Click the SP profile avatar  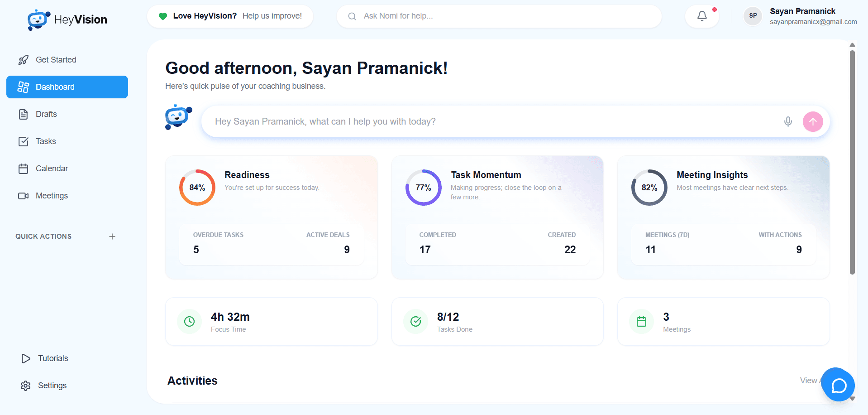tap(753, 16)
